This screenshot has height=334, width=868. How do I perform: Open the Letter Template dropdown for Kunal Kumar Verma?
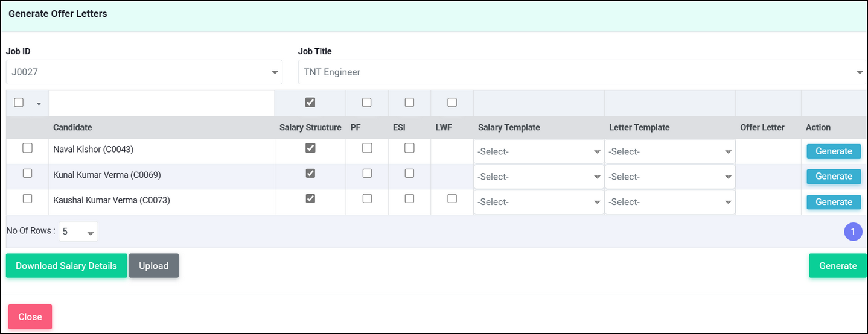[670, 177]
